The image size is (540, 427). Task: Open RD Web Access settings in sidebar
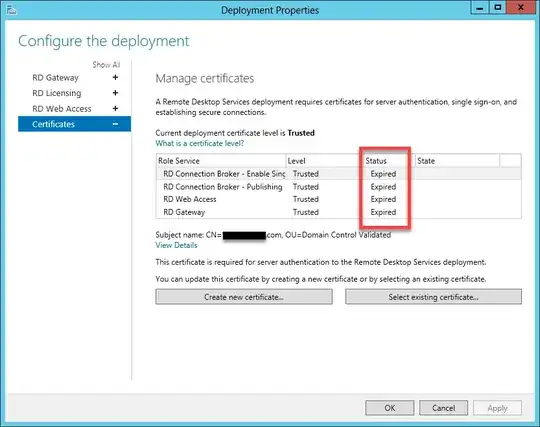point(62,109)
